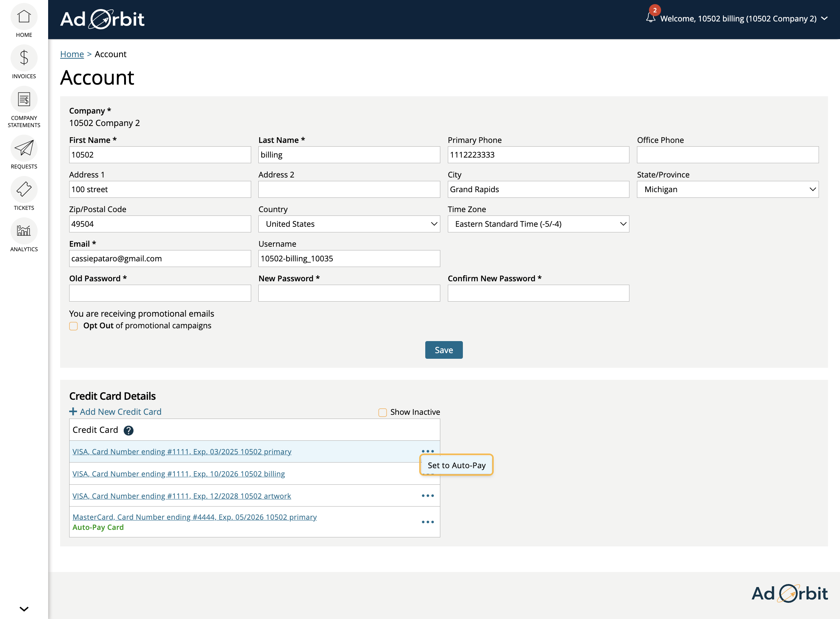Save the account information
Image resolution: width=840 pixels, height=619 pixels.
click(x=444, y=350)
